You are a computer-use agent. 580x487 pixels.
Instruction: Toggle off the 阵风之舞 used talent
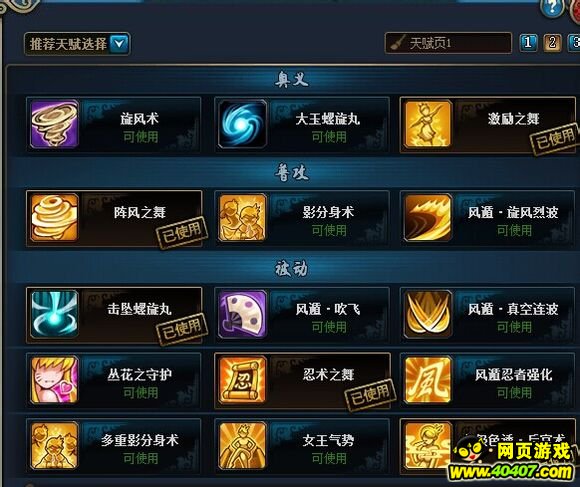coord(114,218)
